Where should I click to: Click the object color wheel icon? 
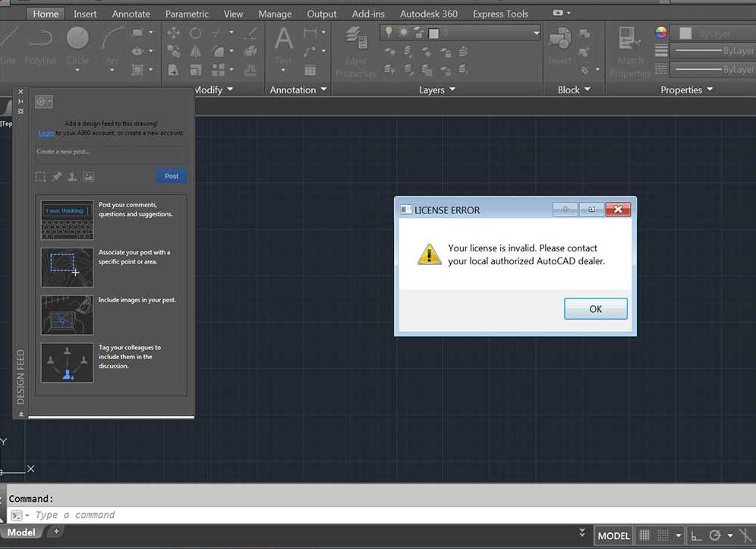661,33
